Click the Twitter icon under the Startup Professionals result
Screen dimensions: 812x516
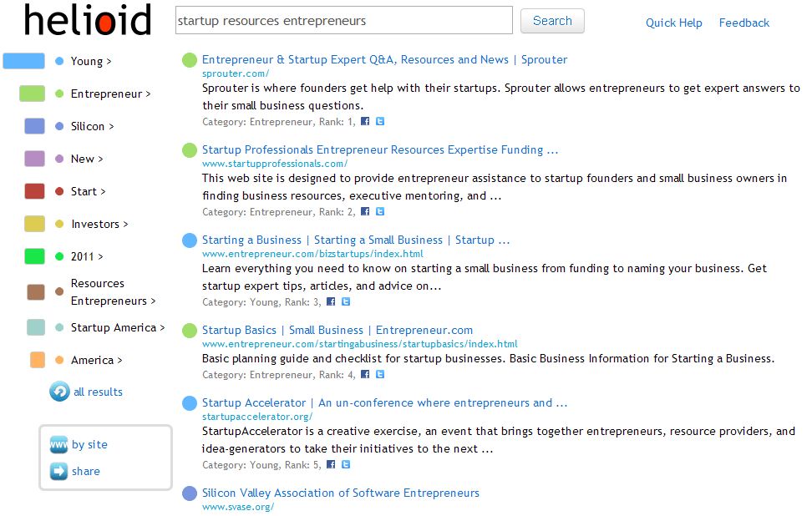coord(380,212)
